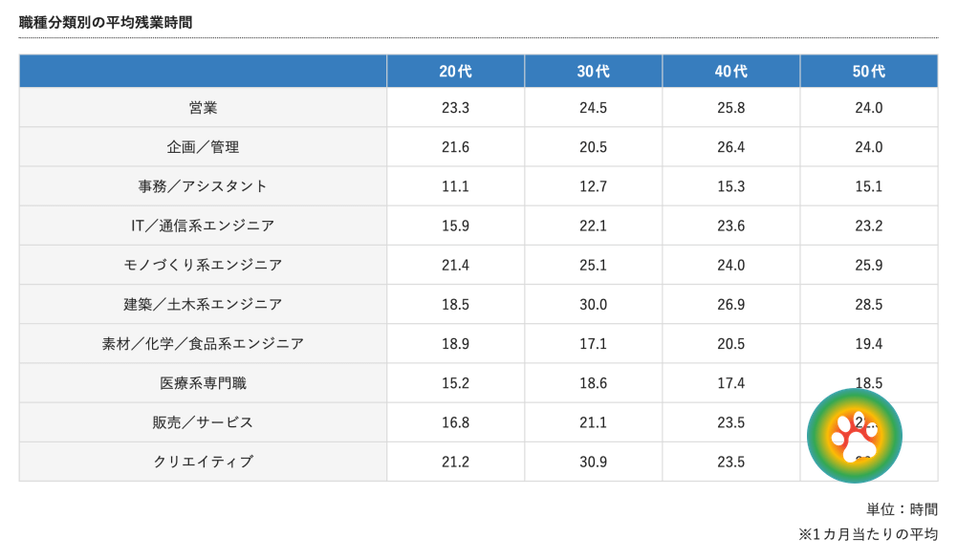Click the 30.0 cell for 建築／土木系

(593, 305)
